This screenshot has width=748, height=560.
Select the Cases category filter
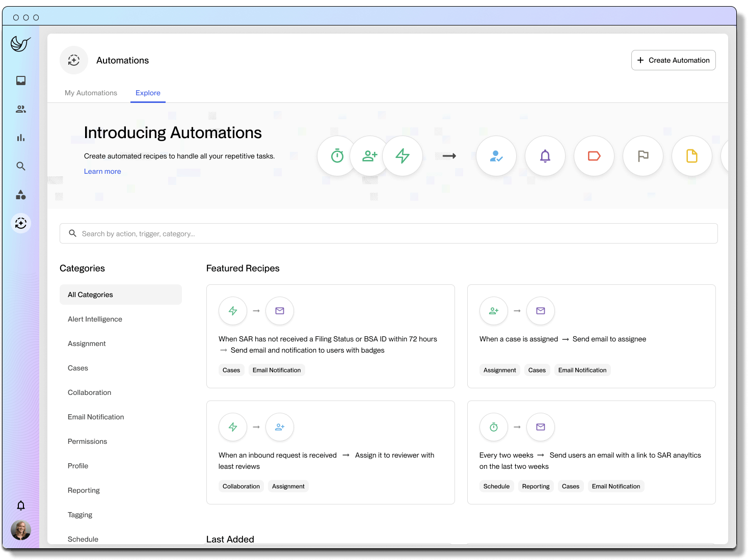(78, 367)
